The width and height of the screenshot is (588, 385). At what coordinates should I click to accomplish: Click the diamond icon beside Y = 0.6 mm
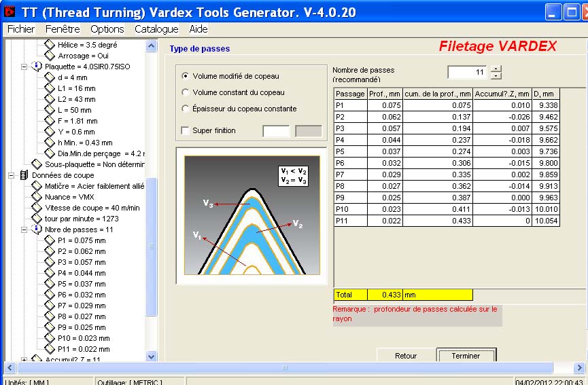(x=50, y=132)
